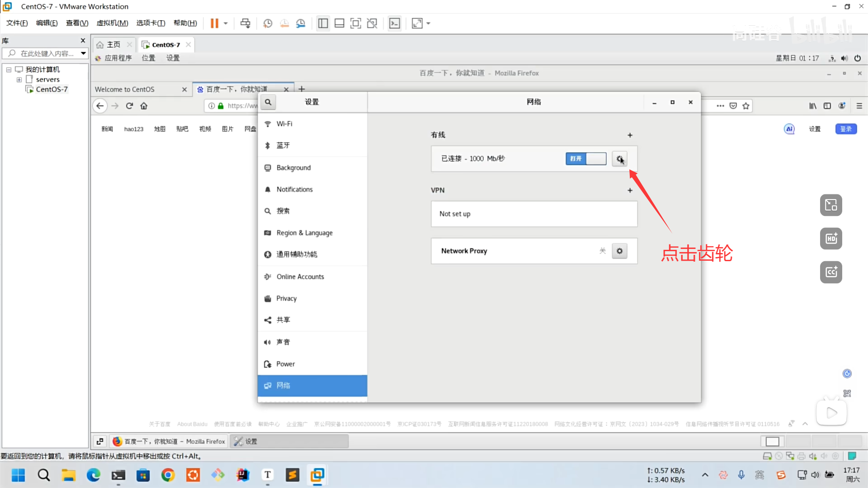Reload the Firefox page
Image resolution: width=868 pixels, height=488 pixels.
[129, 106]
